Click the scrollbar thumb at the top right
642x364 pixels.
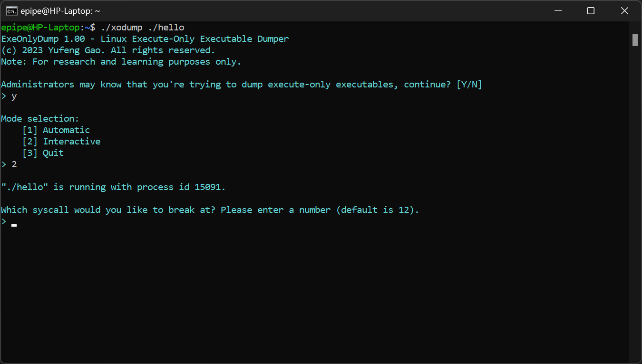point(635,40)
